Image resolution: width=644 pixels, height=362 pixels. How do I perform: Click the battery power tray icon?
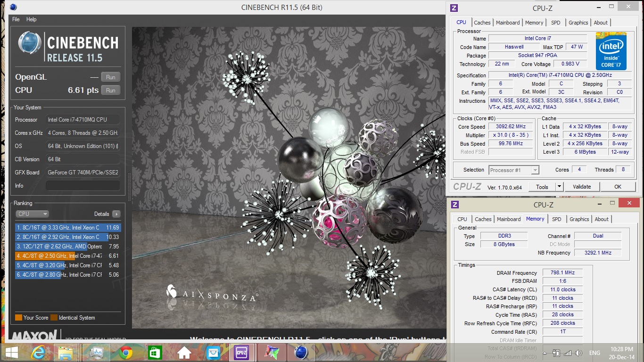pyautogui.click(x=556, y=353)
